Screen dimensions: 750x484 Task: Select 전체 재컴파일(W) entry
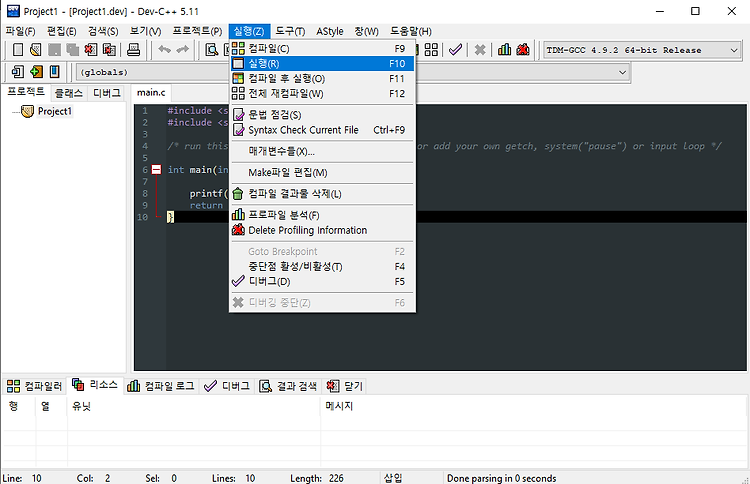[x=322, y=93]
